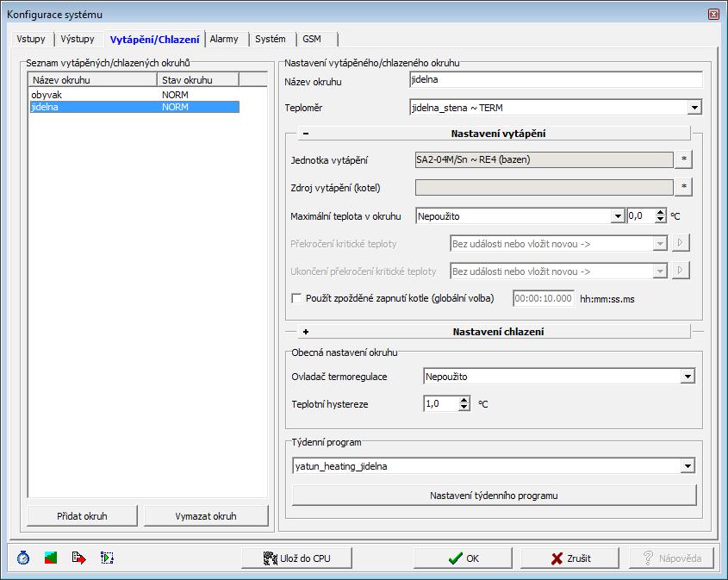Click the Název okruhu column header
The image size is (728, 580).
pos(93,80)
